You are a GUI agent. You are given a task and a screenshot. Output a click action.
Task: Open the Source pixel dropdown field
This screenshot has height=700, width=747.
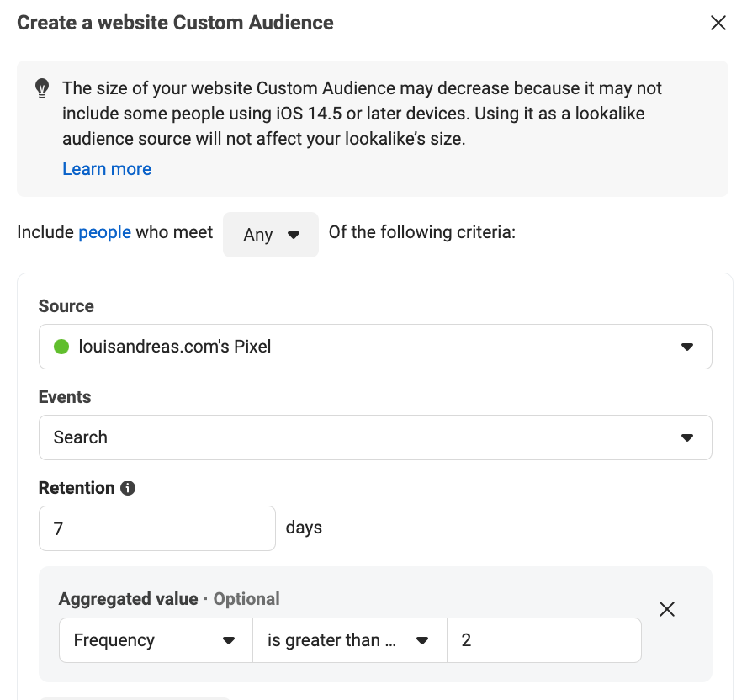(375, 347)
